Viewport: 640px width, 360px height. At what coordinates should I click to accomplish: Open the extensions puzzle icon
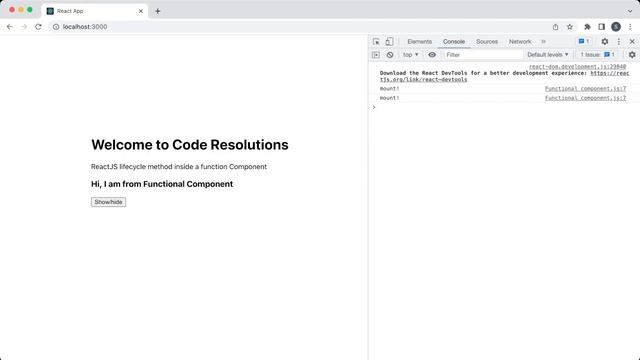[587, 27]
